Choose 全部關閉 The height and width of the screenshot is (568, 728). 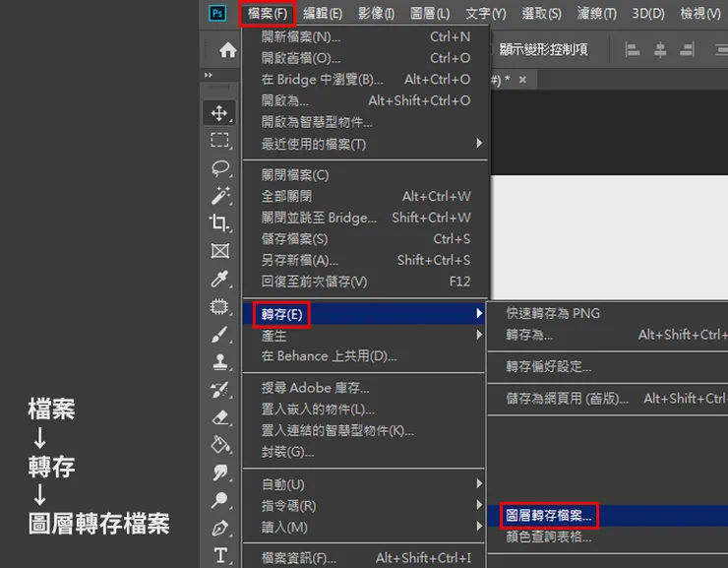click(x=365, y=197)
